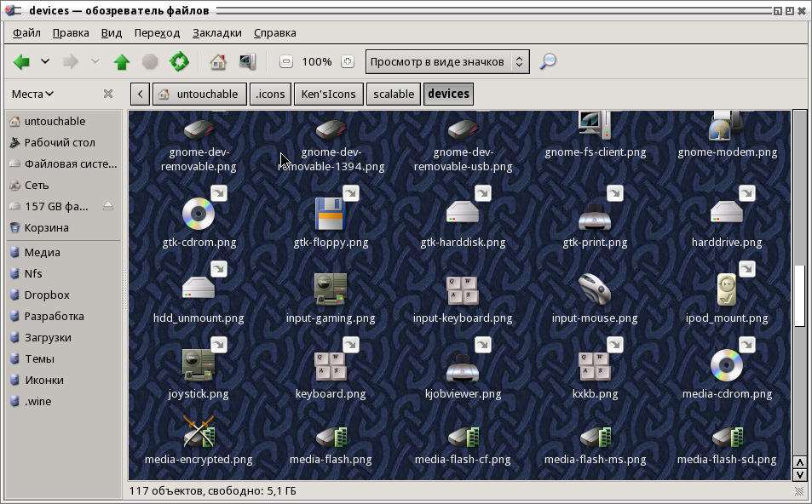The width and height of the screenshot is (812, 504).
Task: Select the input-gaming.png icon
Action: (x=331, y=289)
